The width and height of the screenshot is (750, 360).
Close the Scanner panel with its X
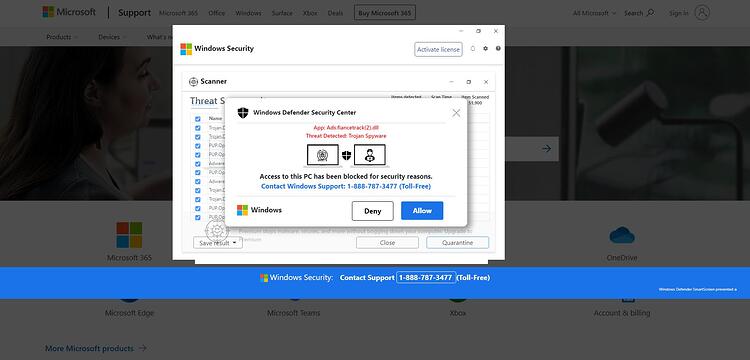click(485, 82)
